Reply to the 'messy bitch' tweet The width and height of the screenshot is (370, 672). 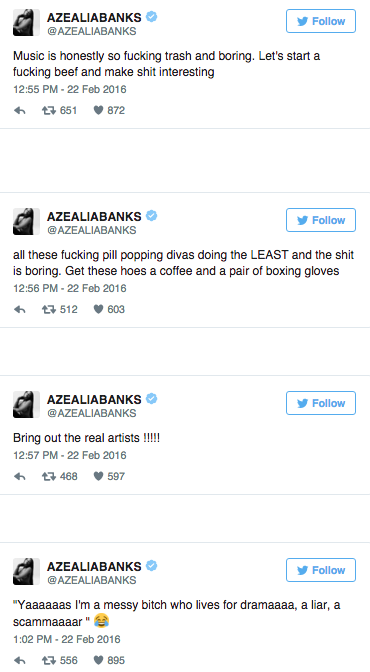coord(20,660)
